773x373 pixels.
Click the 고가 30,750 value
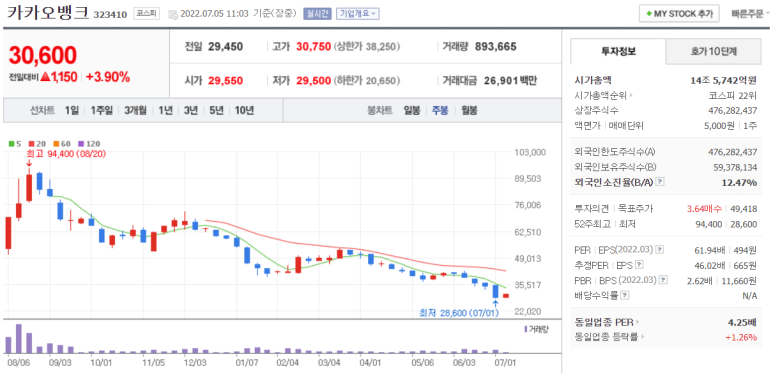(314, 47)
